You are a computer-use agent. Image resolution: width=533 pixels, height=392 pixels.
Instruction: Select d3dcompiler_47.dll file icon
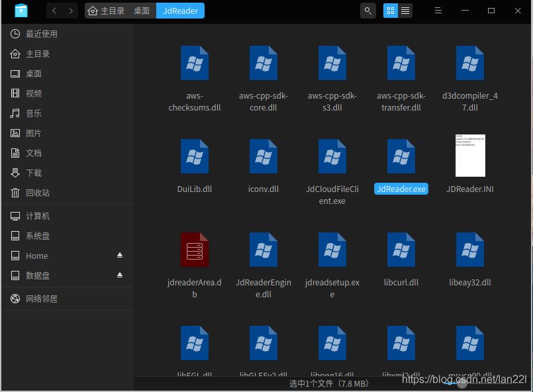(470, 63)
